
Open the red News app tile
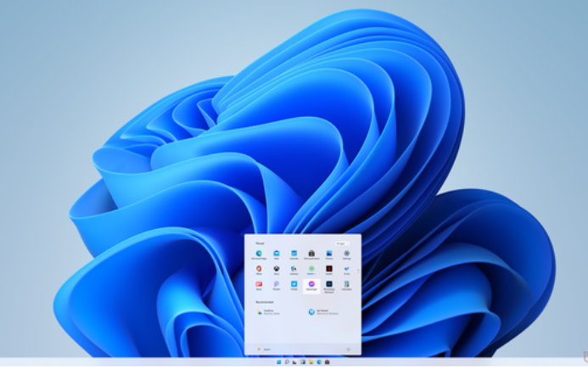coord(259,286)
